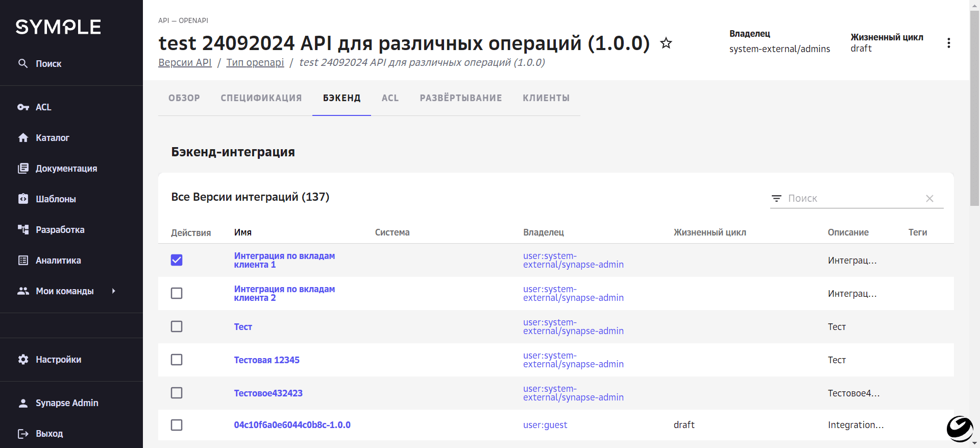Click owner link in Тестовая 12345 row
The height and width of the screenshot is (448, 980).
573,360
